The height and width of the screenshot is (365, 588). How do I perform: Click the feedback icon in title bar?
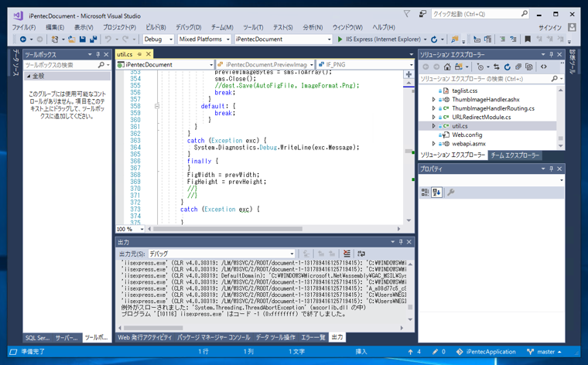click(422, 14)
